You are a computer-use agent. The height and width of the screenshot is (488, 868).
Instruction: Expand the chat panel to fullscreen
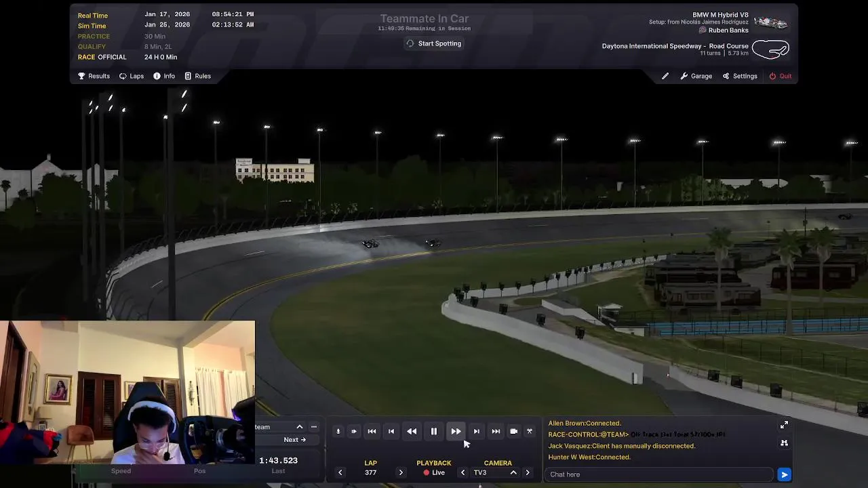tap(784, 424)
